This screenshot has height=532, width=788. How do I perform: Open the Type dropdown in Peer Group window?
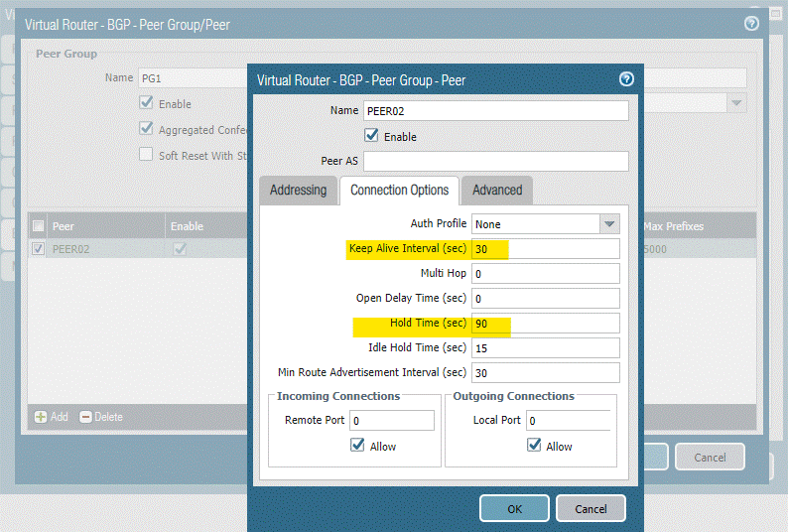click(x=736, y=103)
